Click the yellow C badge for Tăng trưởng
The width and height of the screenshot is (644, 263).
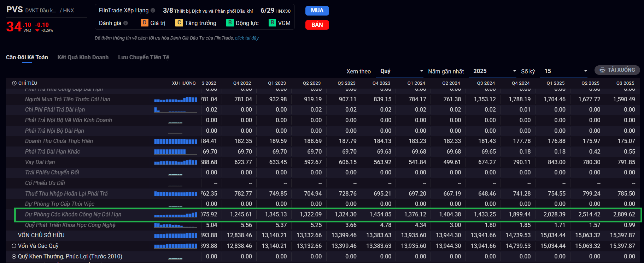(x=179, y=23)
